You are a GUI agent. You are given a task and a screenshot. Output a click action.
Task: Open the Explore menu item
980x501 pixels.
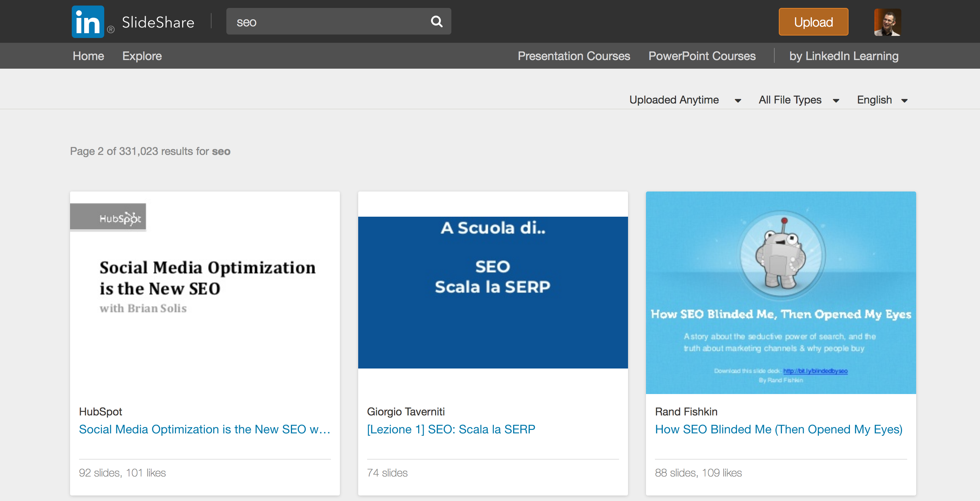(142, 56)
